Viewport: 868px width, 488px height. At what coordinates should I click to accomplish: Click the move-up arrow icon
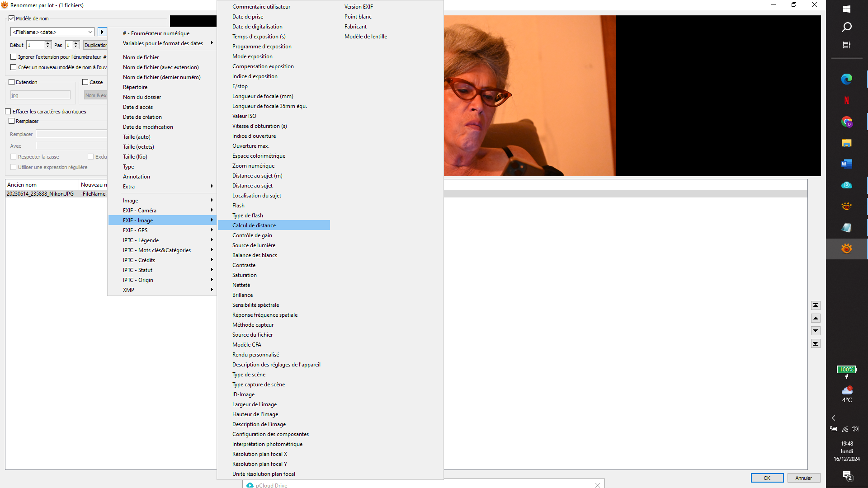pyautogui.click(x=816, y=318)
